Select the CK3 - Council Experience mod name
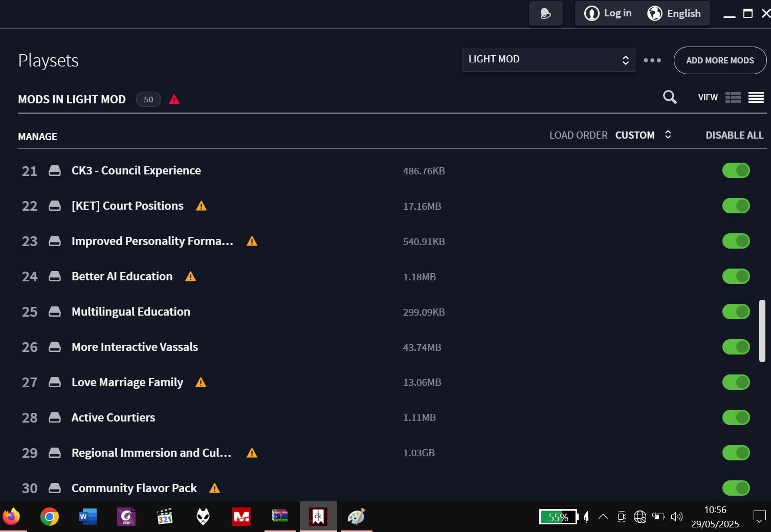Image resolution: width=771 pixels, height=532 pixels. click(136, 170)
